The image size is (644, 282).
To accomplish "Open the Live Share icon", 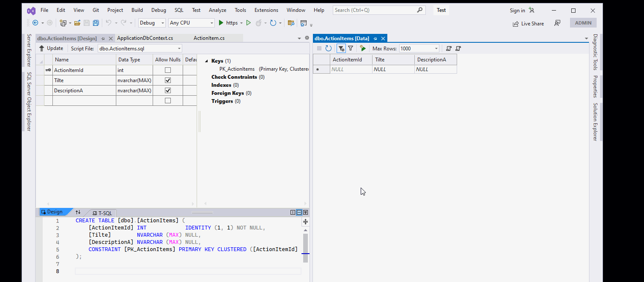I will point(515,24).
